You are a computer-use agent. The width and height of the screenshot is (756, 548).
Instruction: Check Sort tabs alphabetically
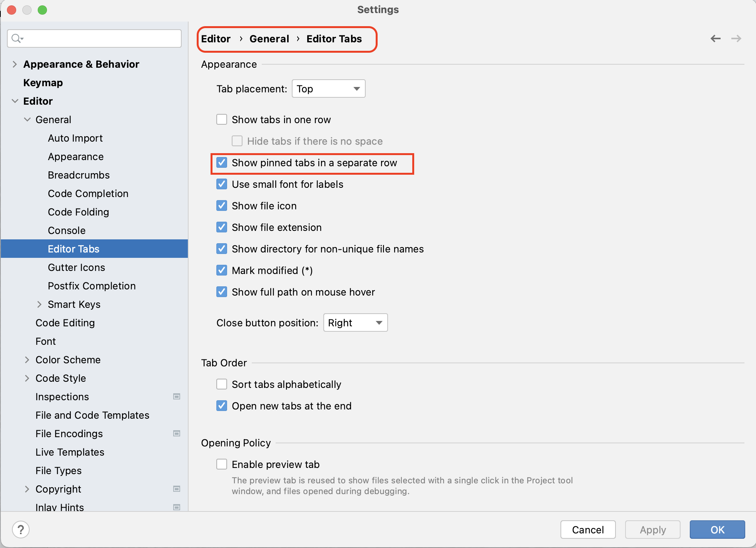(x=222, y=384)
